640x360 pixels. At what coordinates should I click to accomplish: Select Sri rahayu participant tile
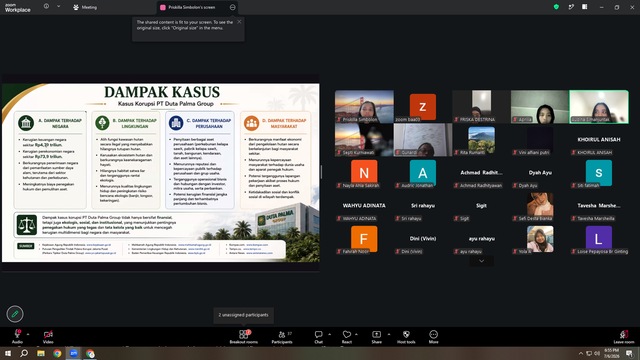coord(423,206)
